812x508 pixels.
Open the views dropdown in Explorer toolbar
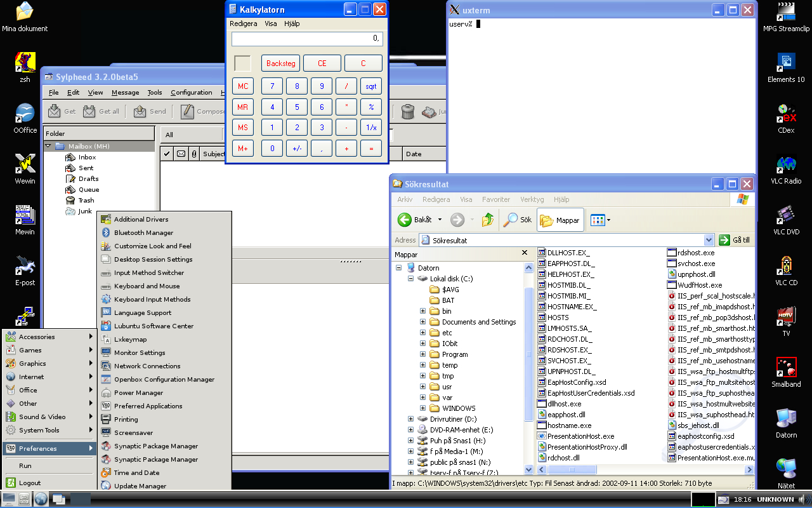608,220
